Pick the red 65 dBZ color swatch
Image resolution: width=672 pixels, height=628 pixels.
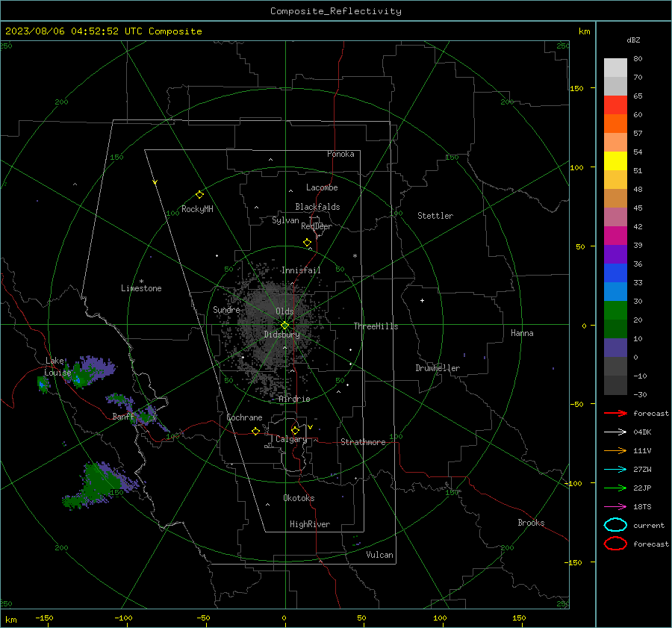click(615, 105)
